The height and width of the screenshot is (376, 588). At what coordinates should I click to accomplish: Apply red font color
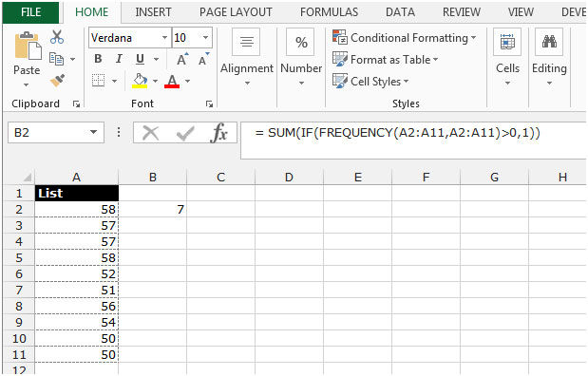tap(172, 81)
